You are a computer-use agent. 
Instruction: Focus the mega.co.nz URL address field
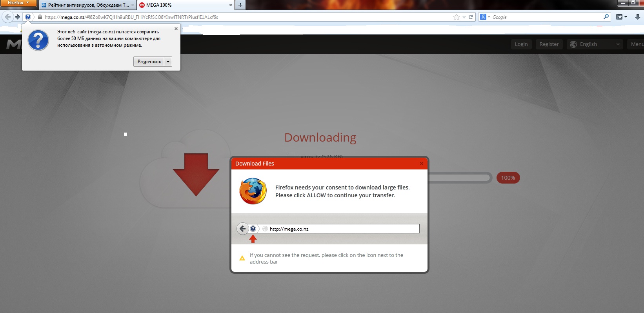tap(247, 17)
